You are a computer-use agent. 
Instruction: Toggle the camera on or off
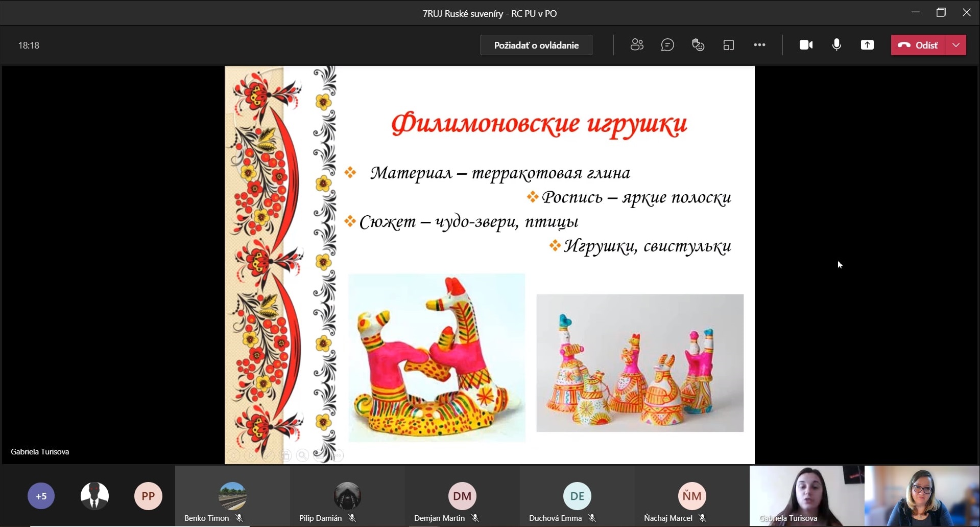pos(806,45)
